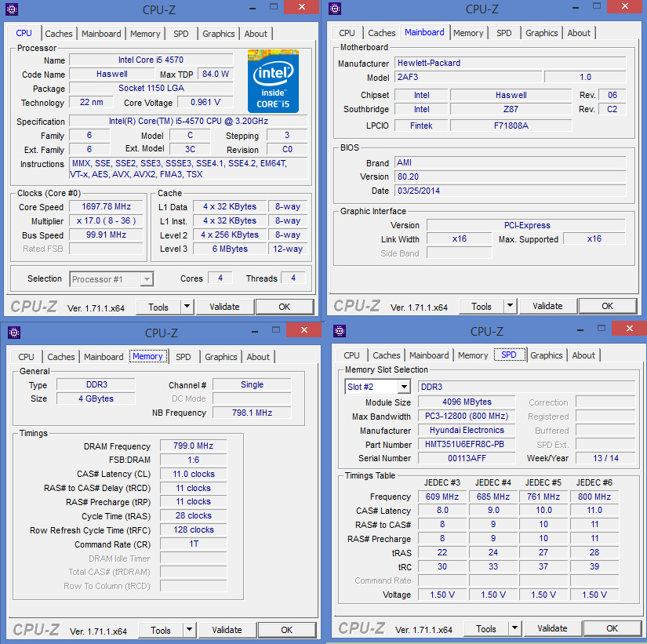Click the CPU-Z app icon in the SPD window title bar

pos(340,331)
